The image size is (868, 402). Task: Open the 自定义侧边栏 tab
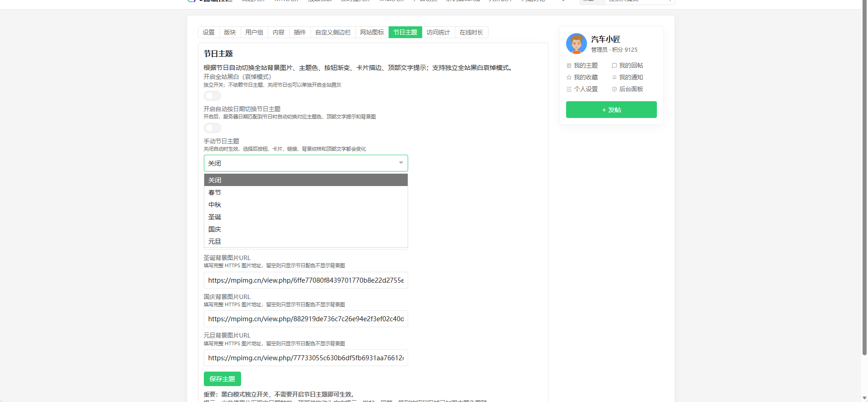pos(333,32)
